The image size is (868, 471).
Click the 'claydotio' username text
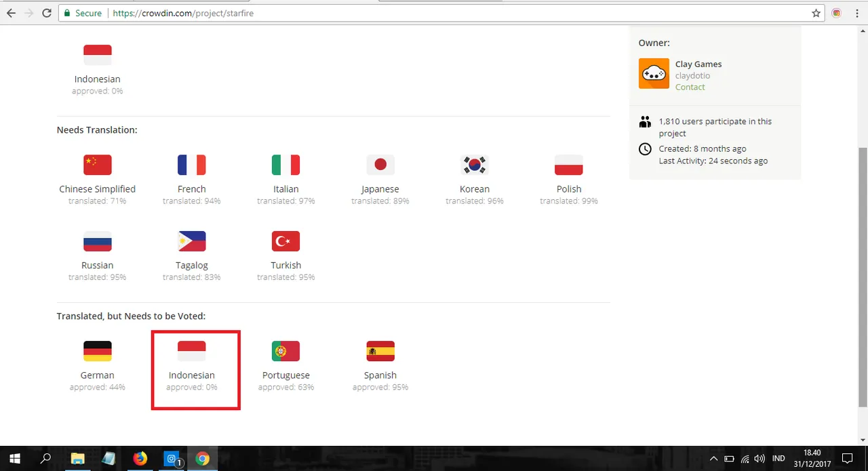(692, 75)
